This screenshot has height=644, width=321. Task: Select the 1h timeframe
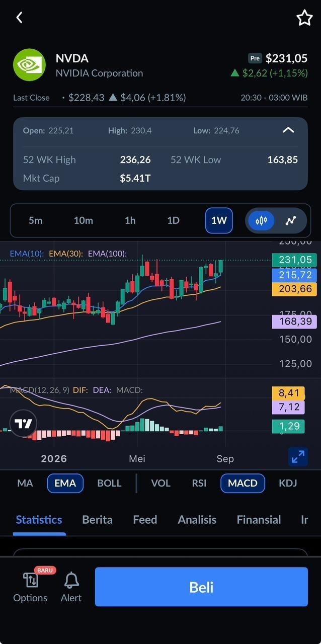130,220
